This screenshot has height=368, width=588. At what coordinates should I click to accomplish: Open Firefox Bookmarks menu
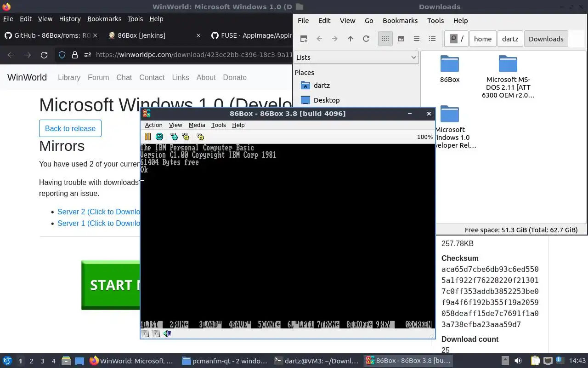[104, 19]
